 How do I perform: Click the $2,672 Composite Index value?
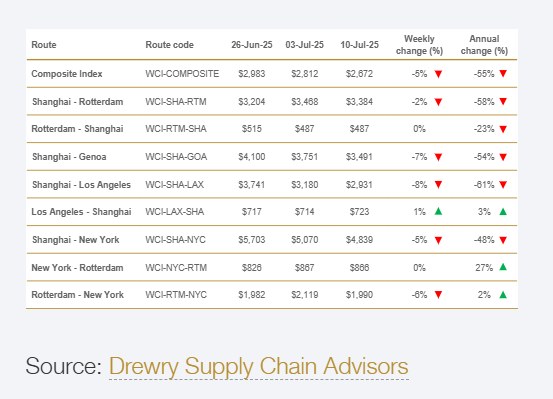pyautogui.click(x=359, y=74)
